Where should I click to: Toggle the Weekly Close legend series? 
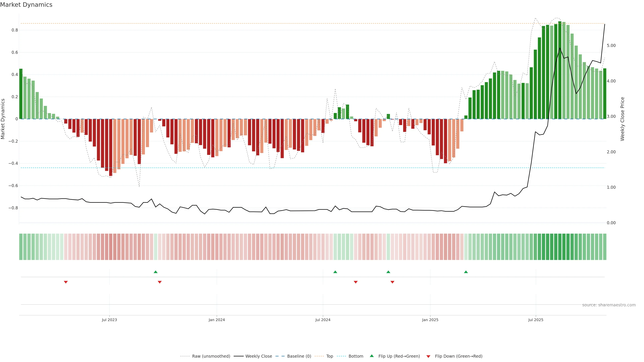click(x=258, y=356)
